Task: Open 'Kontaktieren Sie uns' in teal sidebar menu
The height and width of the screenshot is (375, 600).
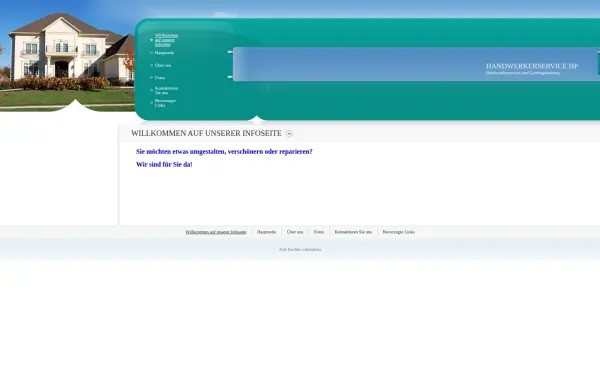Action: [x=166, y=90]
